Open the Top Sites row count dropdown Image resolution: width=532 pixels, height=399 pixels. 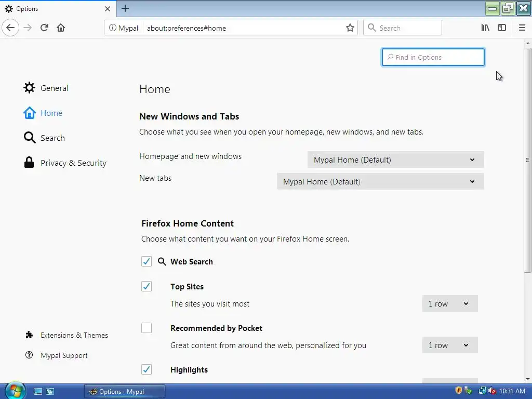tap(450, 303)
